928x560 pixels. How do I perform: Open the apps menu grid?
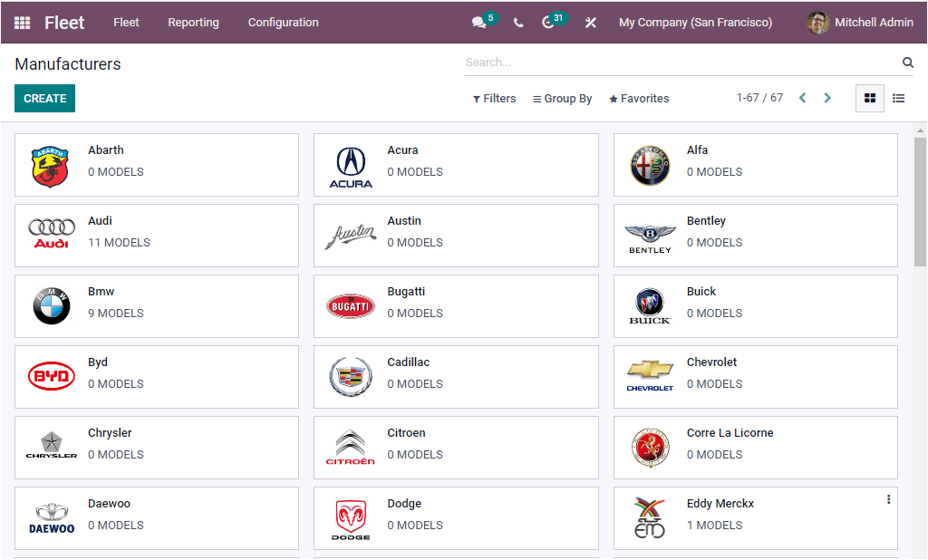20,23
